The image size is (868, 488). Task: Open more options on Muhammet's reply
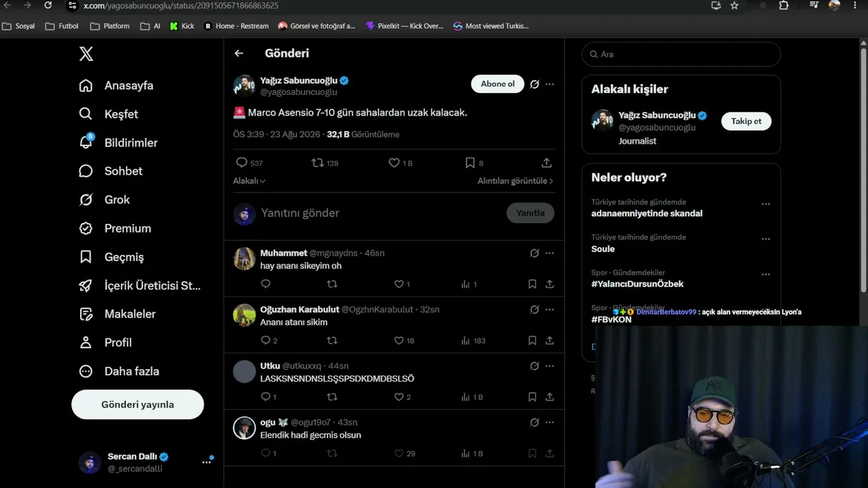549,253
